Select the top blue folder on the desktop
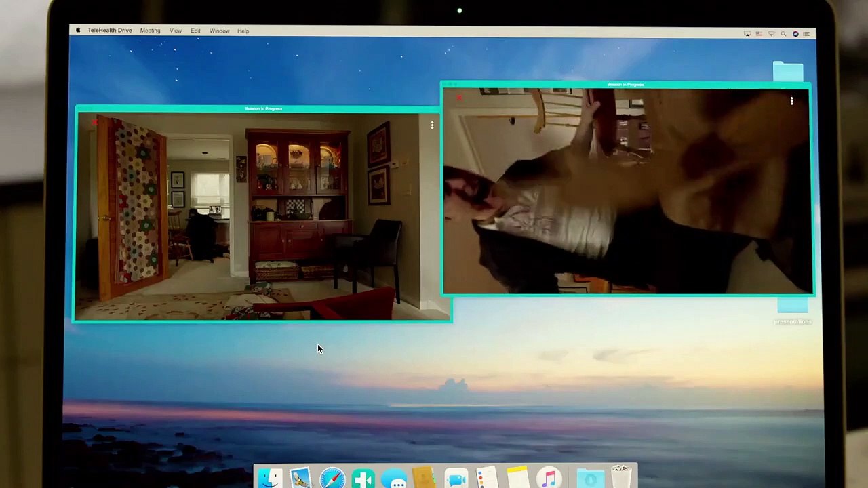 coord(788,71)
